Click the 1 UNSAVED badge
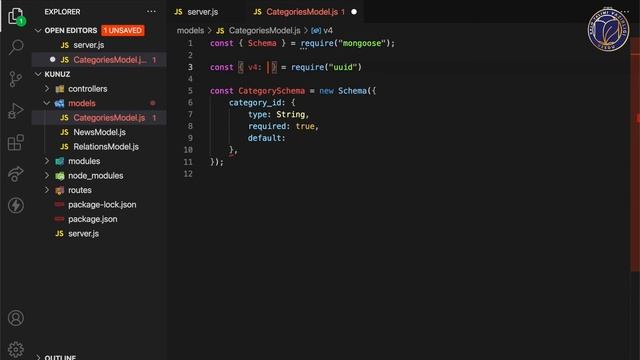Screen dimensions: 640x360 tap(122, 31)
